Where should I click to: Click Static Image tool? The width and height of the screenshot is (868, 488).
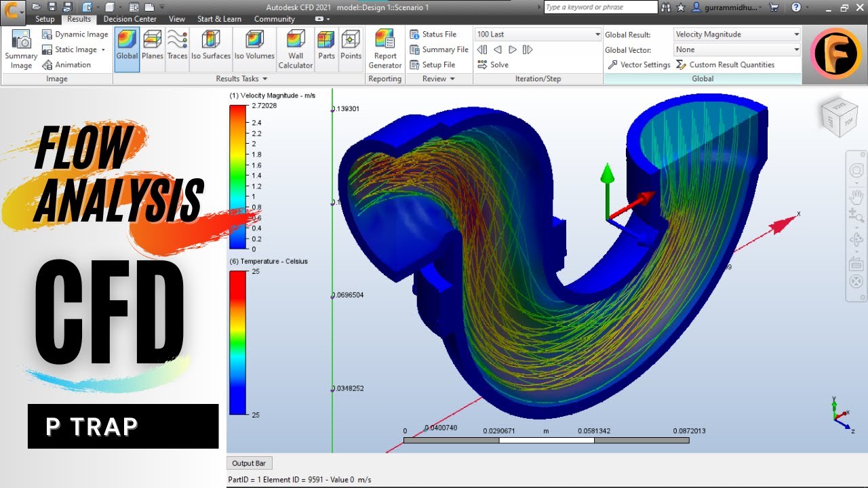click(71, 49)
